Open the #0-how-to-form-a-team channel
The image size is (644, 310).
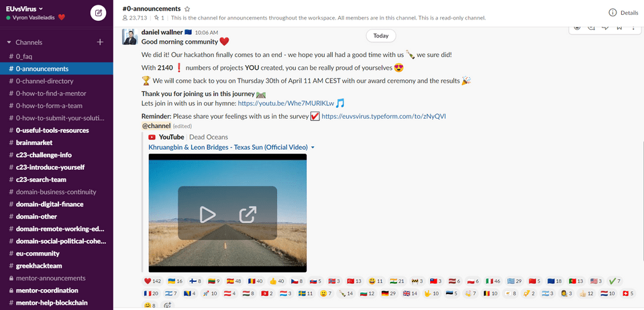tap(56, 105)
